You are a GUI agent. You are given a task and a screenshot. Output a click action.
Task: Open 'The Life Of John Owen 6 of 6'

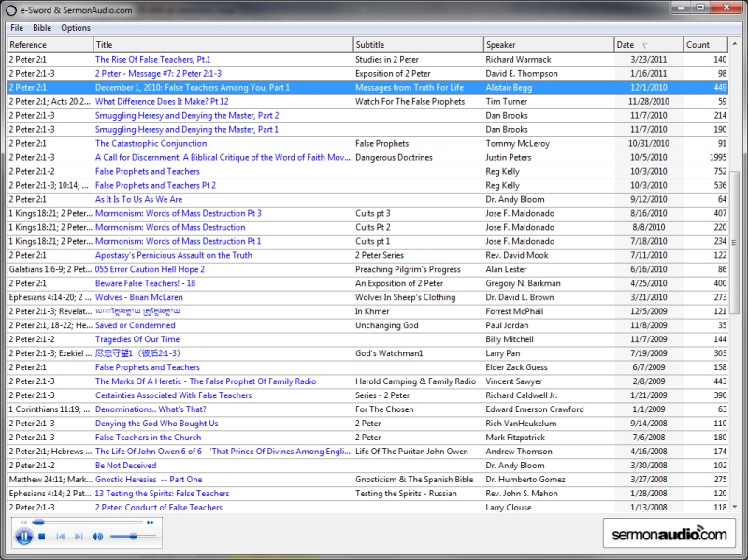(x=223, y=452)
